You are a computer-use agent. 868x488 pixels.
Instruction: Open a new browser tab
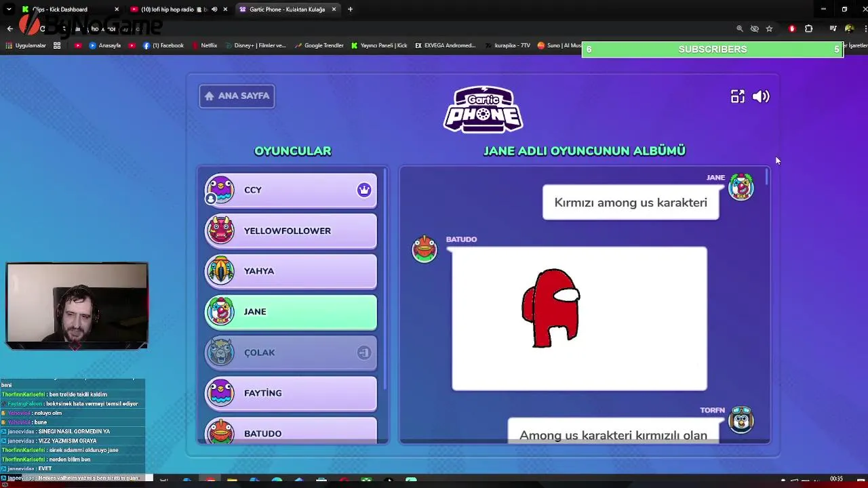point(350,9)
